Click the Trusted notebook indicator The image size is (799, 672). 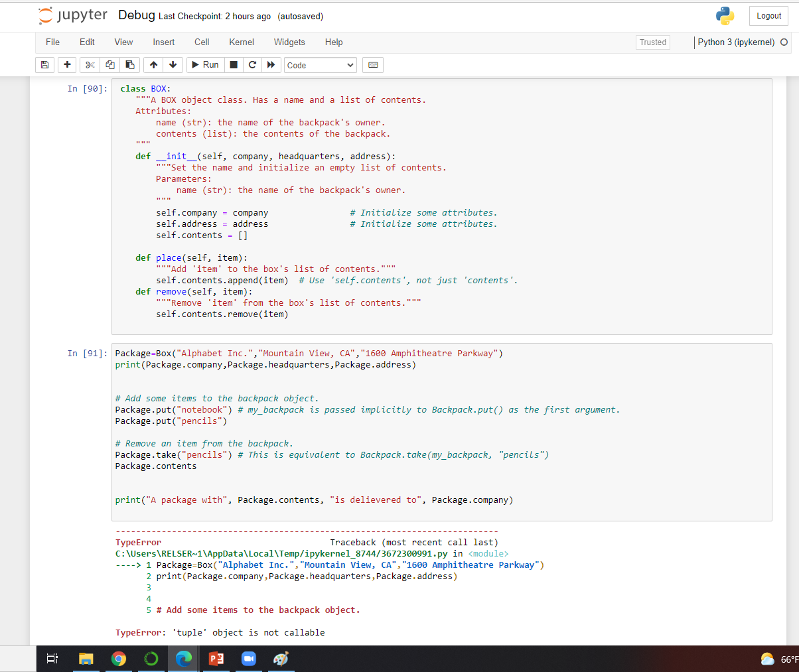coord(652,42)
